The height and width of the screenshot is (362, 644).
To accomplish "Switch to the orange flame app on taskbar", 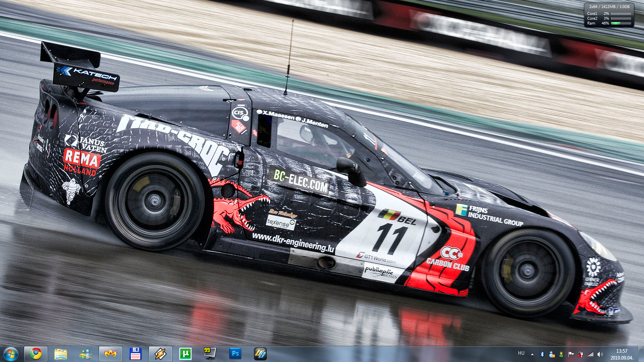I will (110, 354).
